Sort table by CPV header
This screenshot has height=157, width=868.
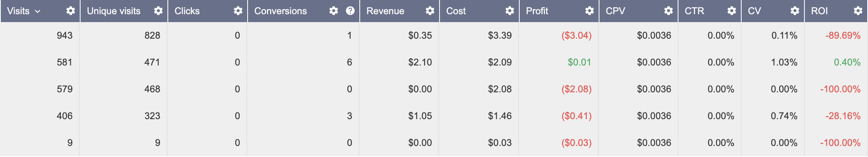point(616,11)
